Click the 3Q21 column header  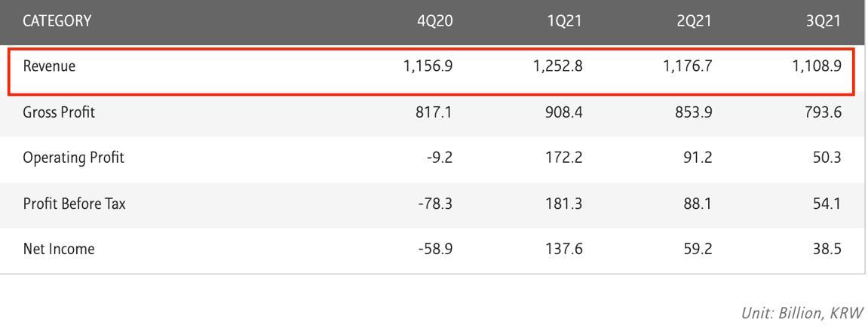[x=823, y=21]
